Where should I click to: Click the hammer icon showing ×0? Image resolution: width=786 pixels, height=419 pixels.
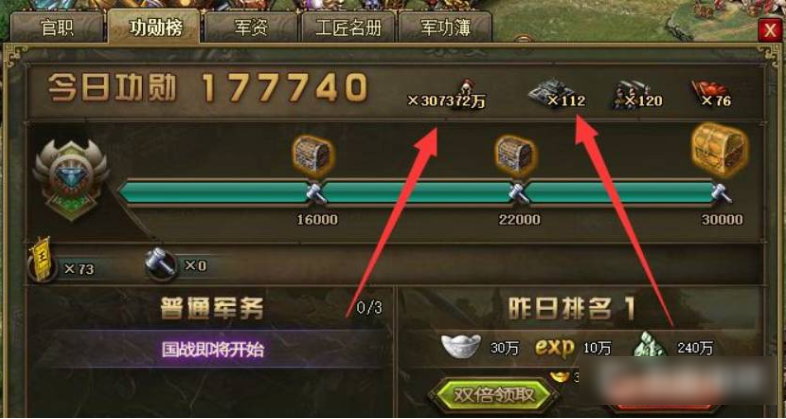click(x=161, y=265)
